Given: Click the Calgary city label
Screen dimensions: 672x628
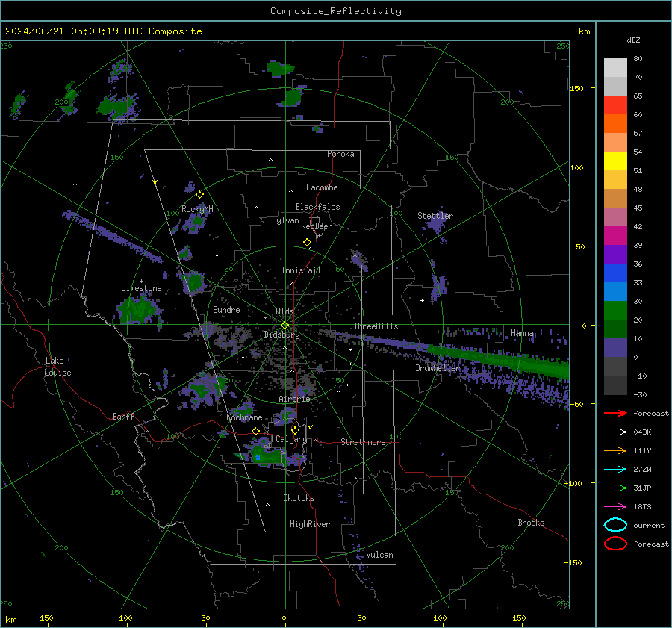Looking at the screenshot, I should pyautogui.click(x=291, y=439).
